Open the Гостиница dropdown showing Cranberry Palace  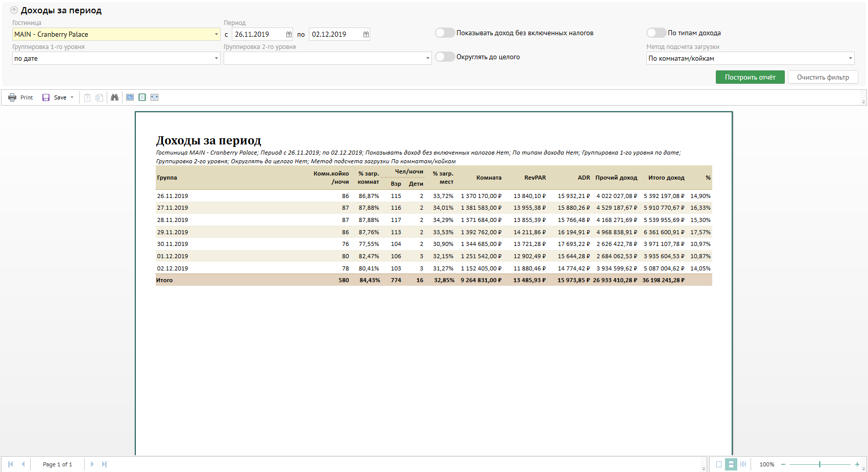[216, 34]
